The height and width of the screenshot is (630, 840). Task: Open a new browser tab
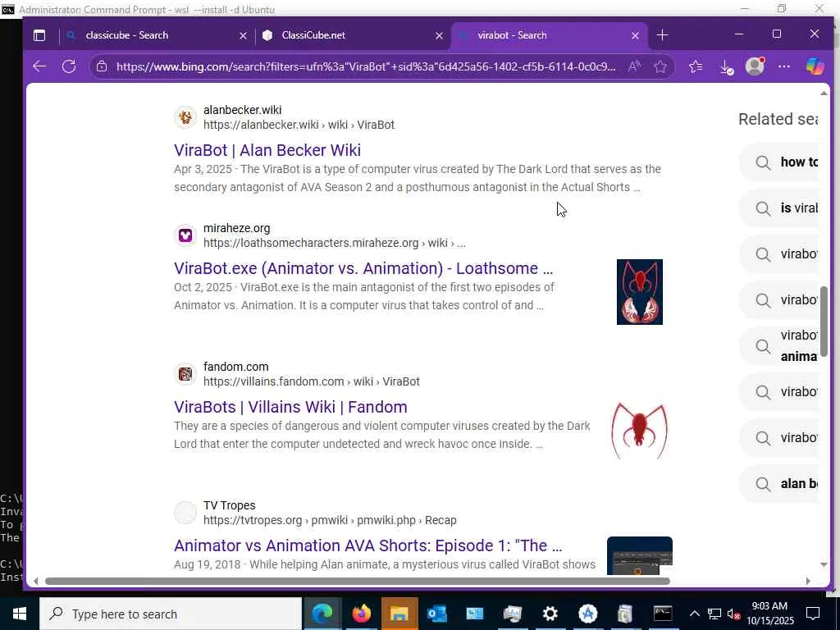[x=662, y=35]
